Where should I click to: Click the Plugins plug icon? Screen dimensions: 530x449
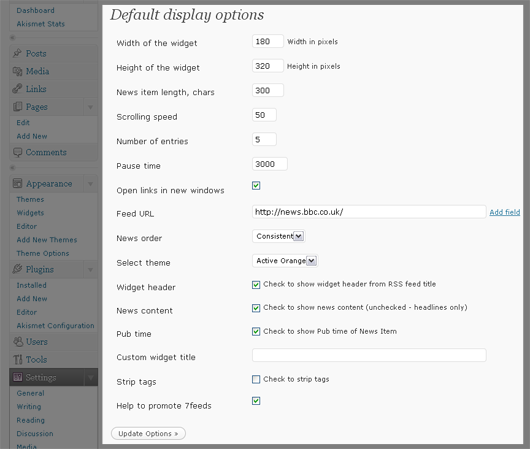17,269
